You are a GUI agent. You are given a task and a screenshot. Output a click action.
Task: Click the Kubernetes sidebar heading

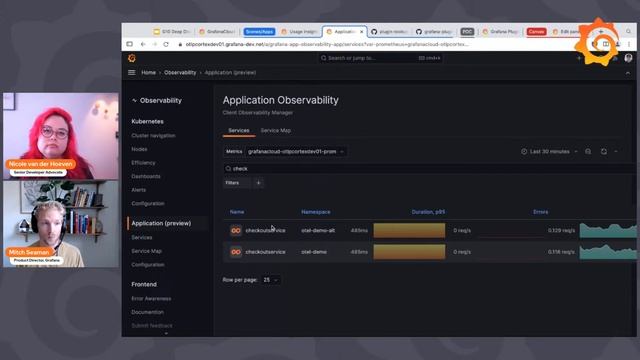147,122
